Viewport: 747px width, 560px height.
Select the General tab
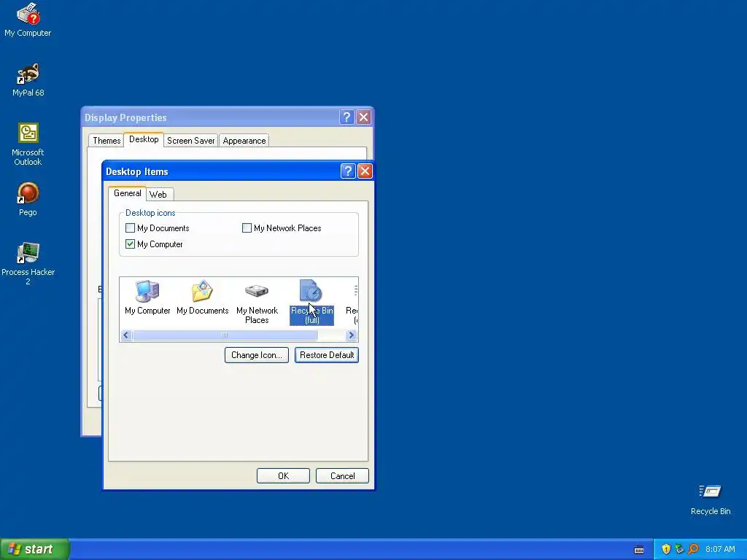(x=127, y=193)
